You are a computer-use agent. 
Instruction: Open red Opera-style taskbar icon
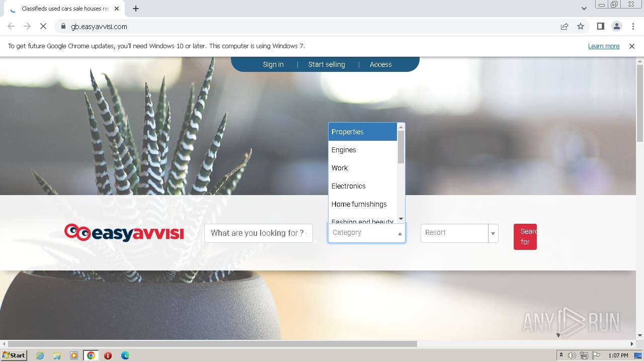click(x=108, y=355)
